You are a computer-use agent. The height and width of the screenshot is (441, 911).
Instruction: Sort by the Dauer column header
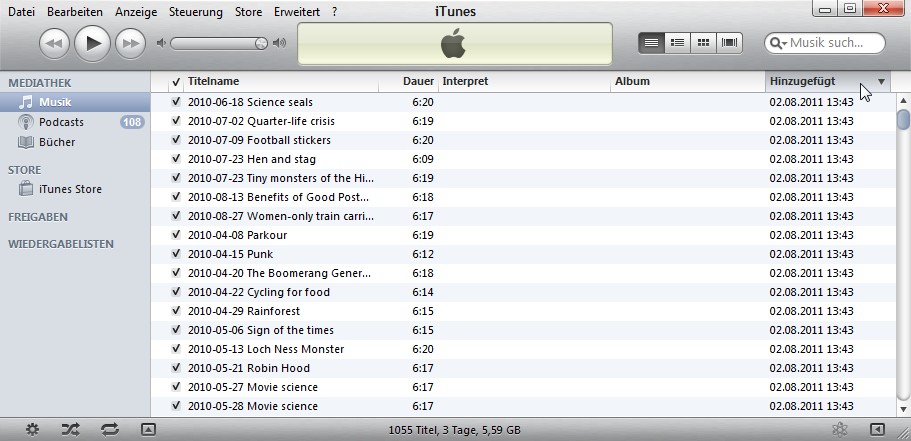[408, 81]
